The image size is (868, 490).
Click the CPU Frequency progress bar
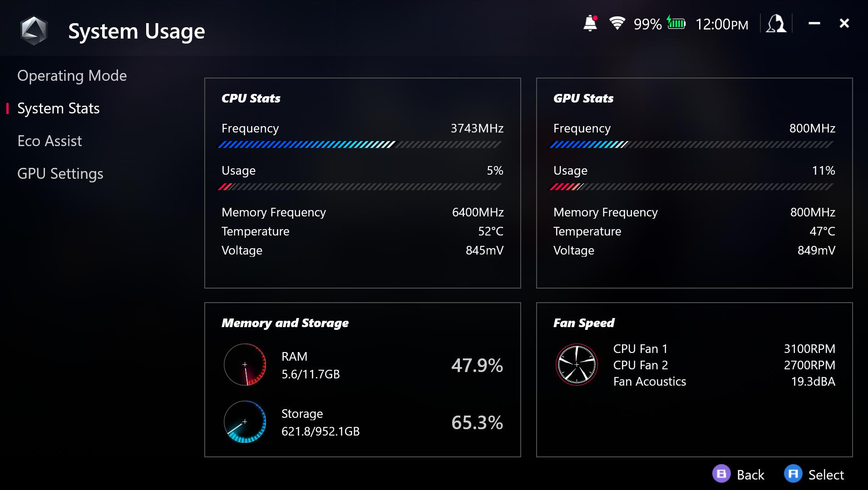360,145
